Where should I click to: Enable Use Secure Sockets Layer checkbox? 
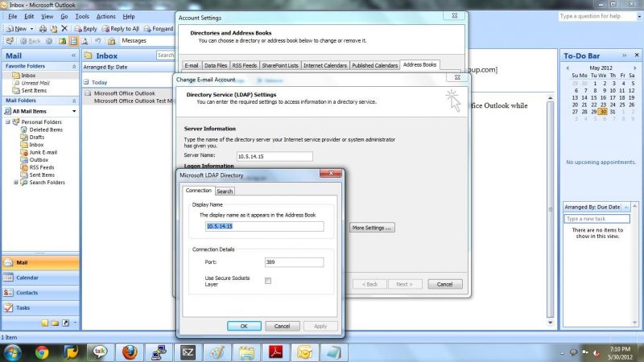click(268, 281)
